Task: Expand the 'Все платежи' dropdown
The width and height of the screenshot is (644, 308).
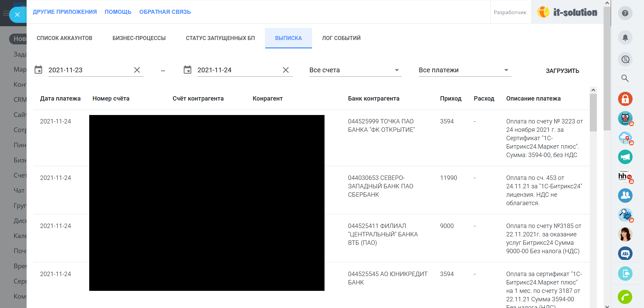Action: [x=465, y=70]
